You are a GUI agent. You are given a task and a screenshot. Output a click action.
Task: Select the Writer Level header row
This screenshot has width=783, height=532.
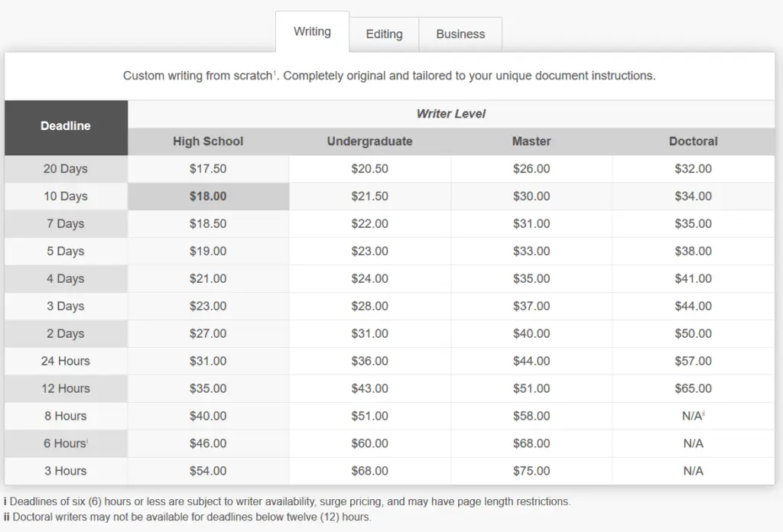click(450, 113)
